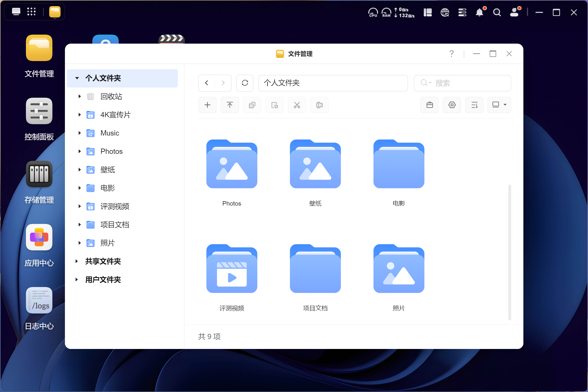The width and height of the screenshot is (588, 392).
Task: Open the notification bell in top bar
Action: 479,12
